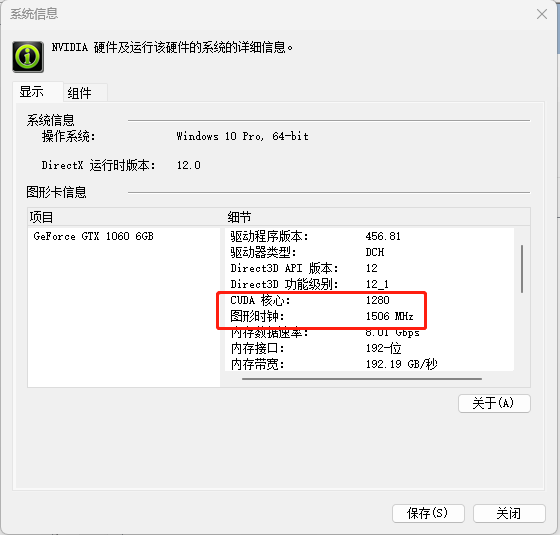The width and height of the screenshot is (560, 535).
Task: Select the Direct3D API 版本 row
Action: [x=370, y=268]
